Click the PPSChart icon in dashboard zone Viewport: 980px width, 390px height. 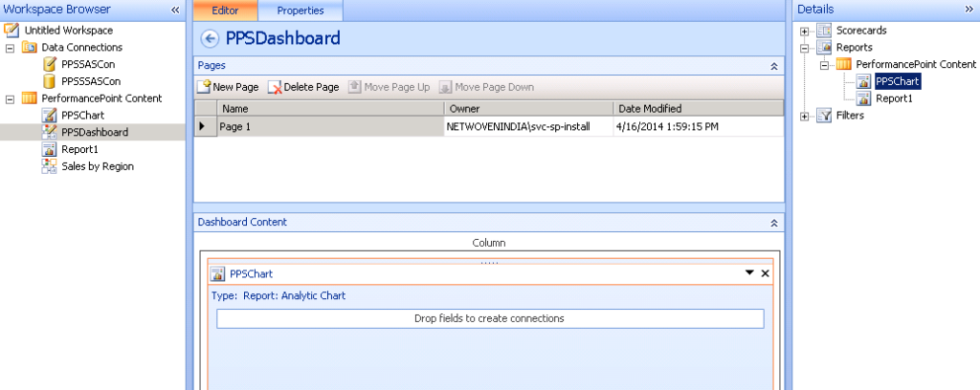[217, 274]
